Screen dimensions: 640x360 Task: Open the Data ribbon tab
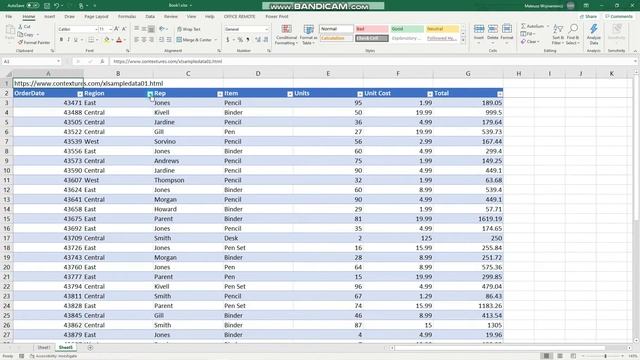click(x=150, y=16)
